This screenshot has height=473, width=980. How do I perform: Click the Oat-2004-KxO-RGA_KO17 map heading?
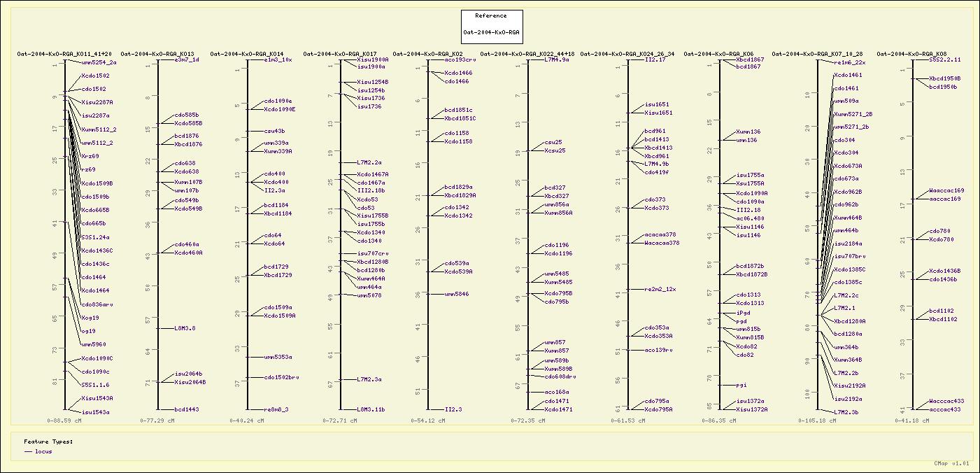(340, 53)
